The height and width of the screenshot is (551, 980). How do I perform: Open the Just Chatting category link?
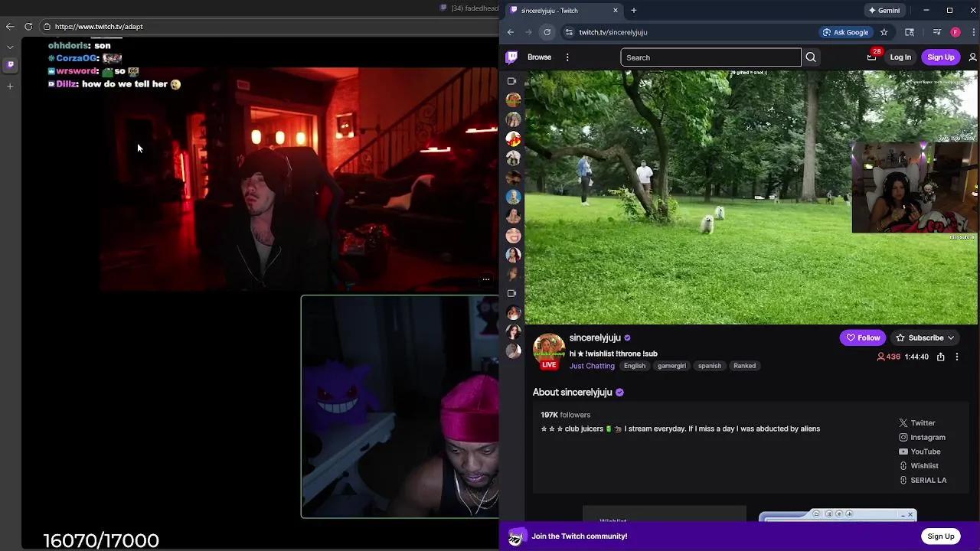click(x=592, y=366)
